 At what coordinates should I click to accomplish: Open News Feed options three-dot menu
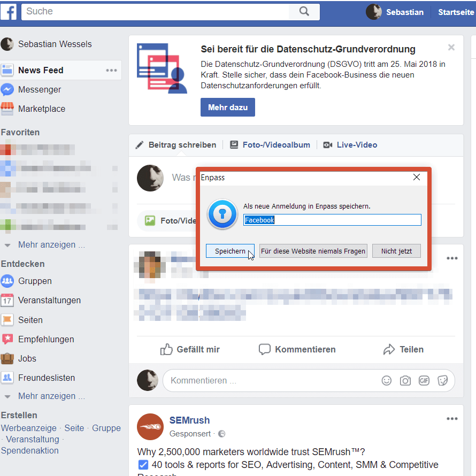[x=111, y=71]
